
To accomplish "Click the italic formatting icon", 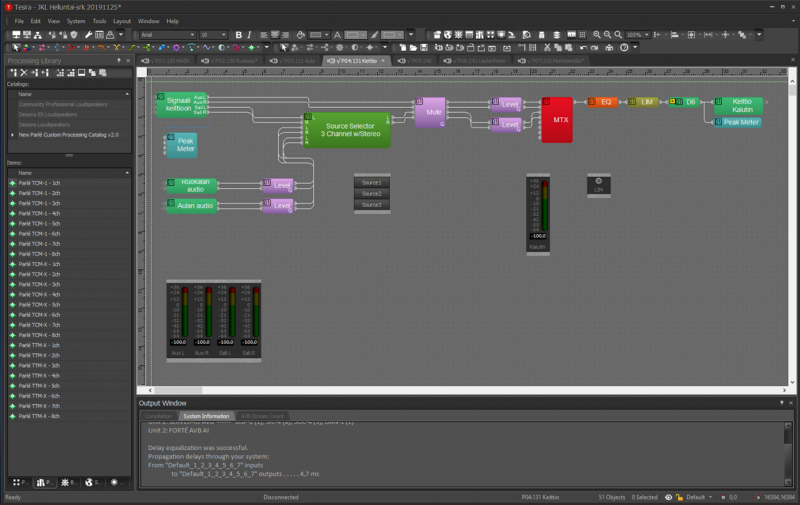I will (x=250, y=35).
